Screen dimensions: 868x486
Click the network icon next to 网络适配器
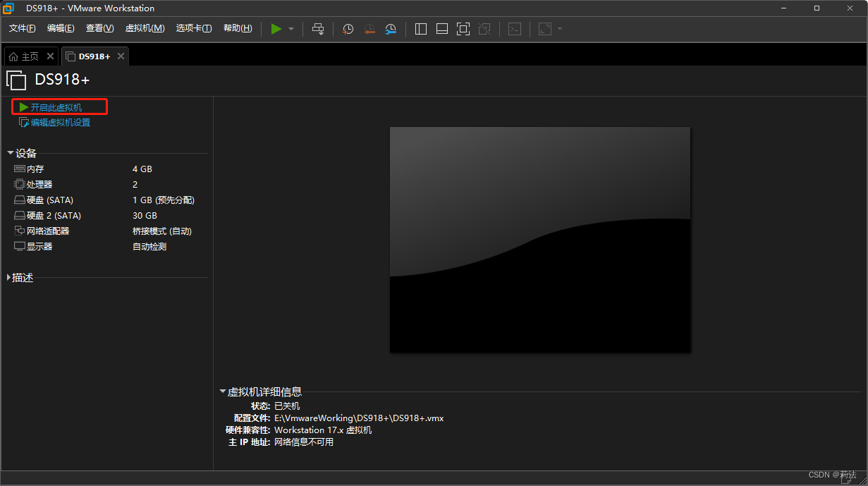[20, 231]
